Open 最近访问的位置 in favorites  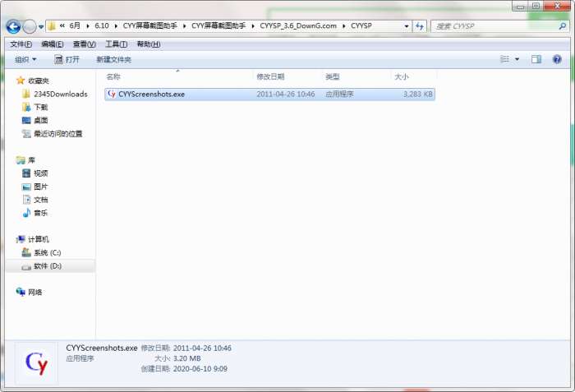pos(53,134)
